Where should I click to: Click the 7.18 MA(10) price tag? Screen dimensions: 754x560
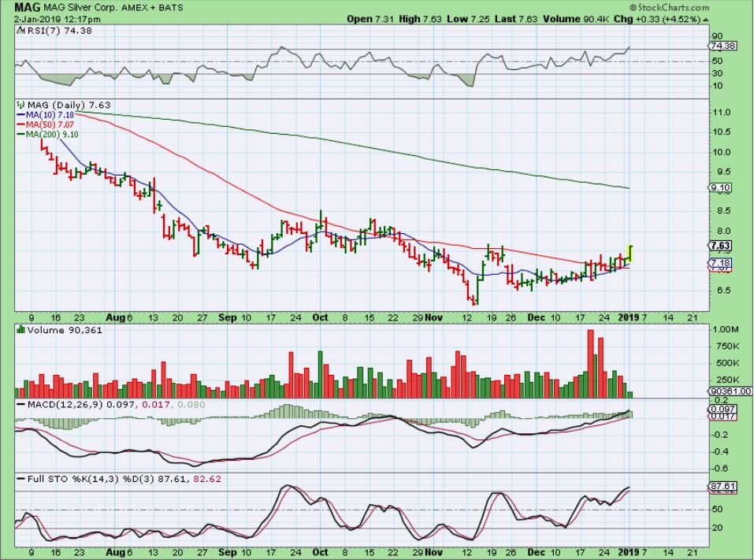pos(720,263)
